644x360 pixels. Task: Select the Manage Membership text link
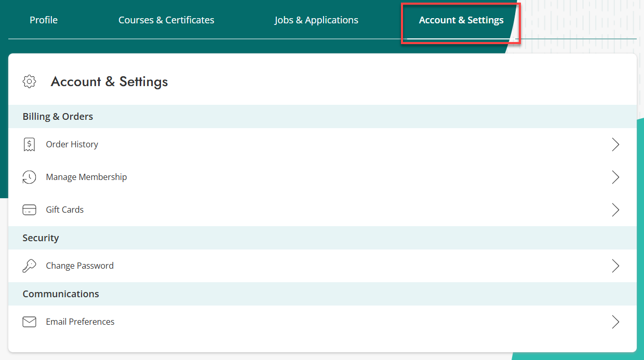click(x=86, y=177)
